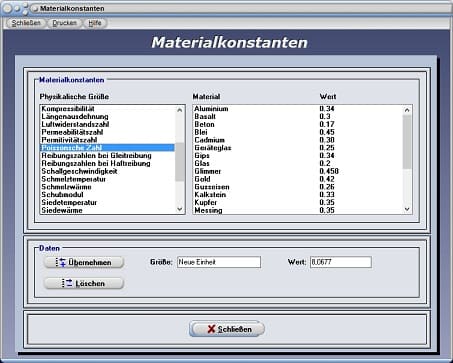Image resolution: width=453 pixels, height=363 pixels.
Task: Click the value 0.17 for Beton
Action: coord(327,124)
